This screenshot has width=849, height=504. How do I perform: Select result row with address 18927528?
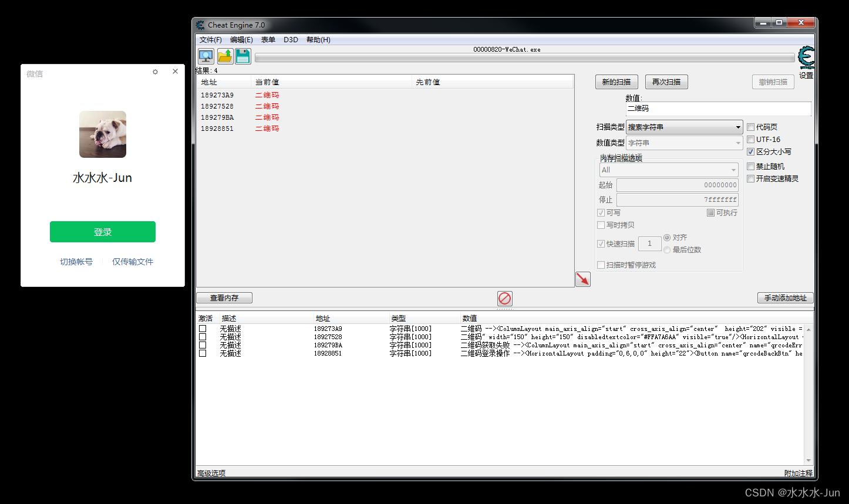(385, 106)
